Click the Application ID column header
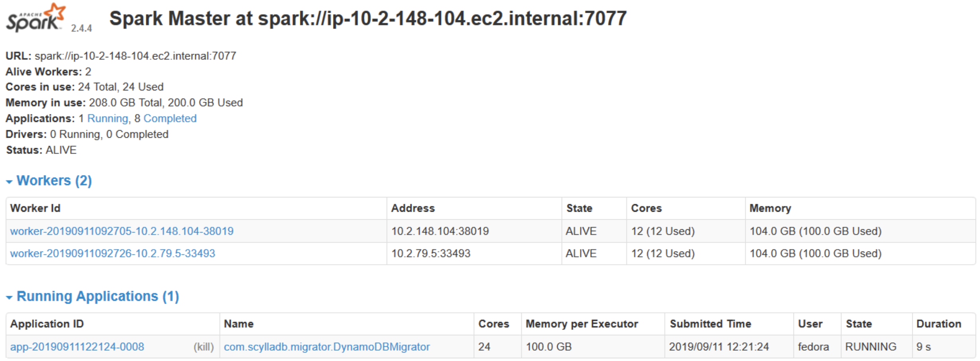This screenshot has height=361, width=980. [47, 324]
